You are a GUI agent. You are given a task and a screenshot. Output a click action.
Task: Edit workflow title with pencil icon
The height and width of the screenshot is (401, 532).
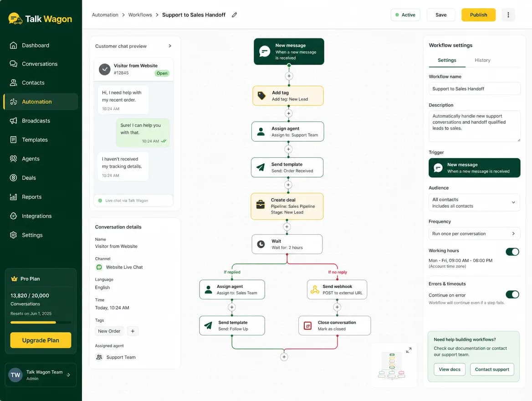[x=234, y=15]
